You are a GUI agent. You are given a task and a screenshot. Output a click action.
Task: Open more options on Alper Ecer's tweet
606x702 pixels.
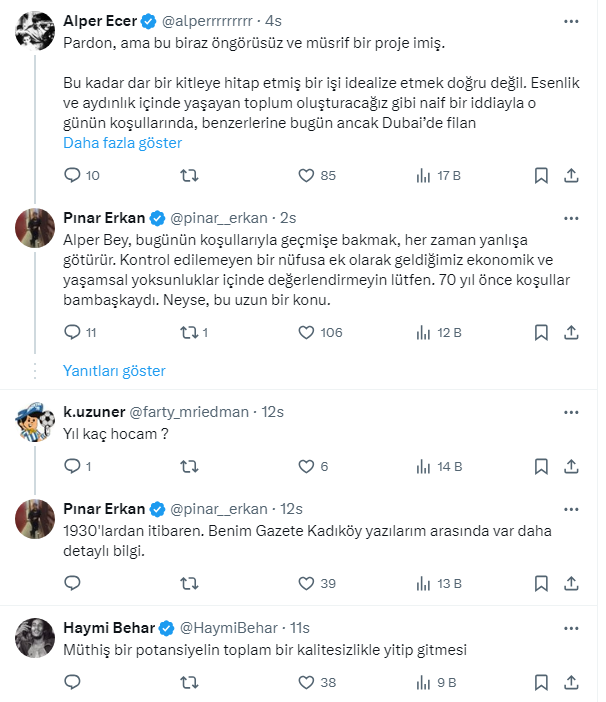click(571, 19)
